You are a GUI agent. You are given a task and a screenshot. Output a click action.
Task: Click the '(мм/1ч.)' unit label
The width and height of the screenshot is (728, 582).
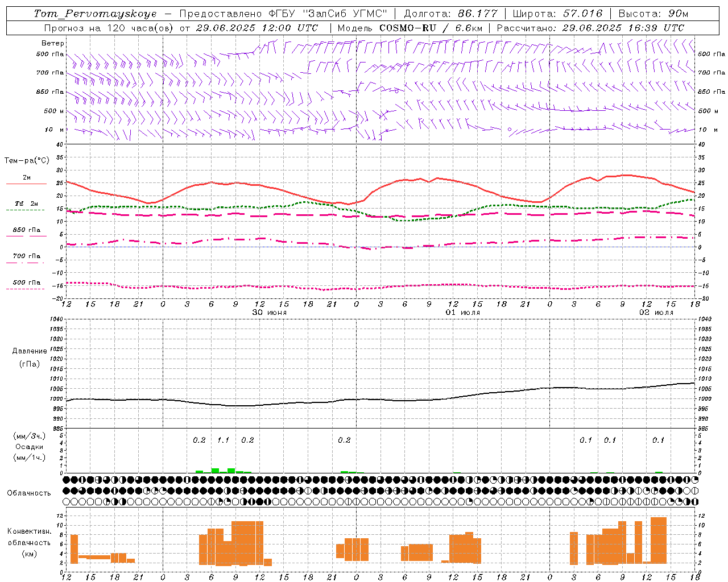pyautogui.click(x=29, y=458)
